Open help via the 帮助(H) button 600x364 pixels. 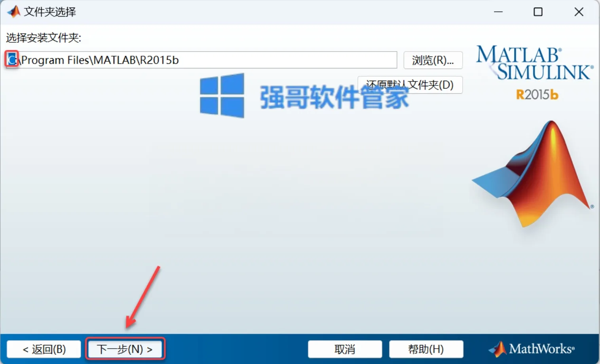coord(426,349)
